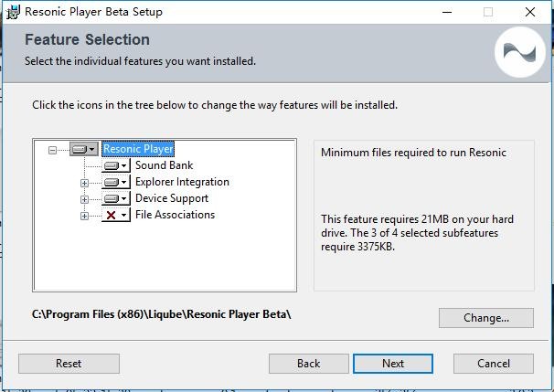This screenshot has height=392, width=554.
Task: Select the Explorer Integration tree item
Action: (x=182, y=182)
